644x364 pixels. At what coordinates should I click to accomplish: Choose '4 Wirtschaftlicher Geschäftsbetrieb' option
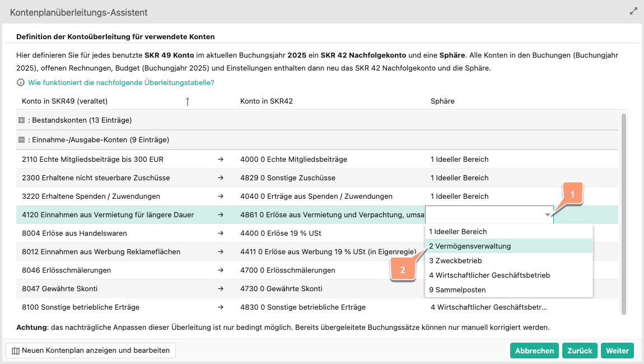pyautogui.click(x=509, y=276)
